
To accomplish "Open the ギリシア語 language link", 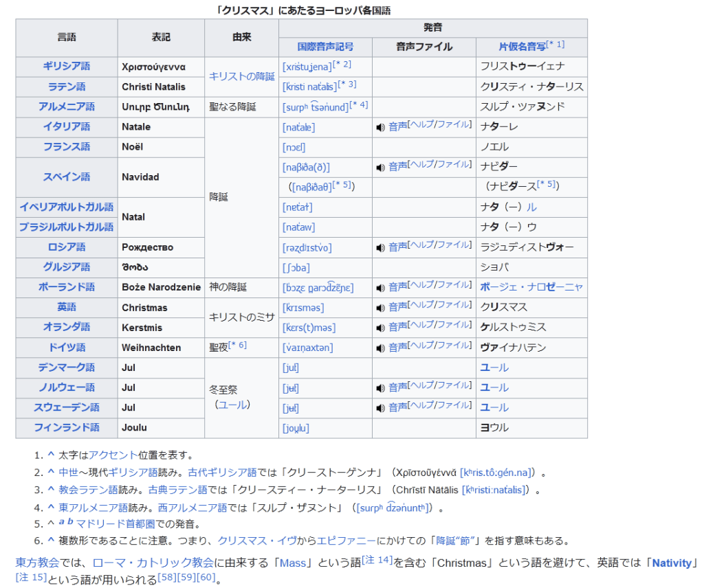I will (x=66, y=67).
